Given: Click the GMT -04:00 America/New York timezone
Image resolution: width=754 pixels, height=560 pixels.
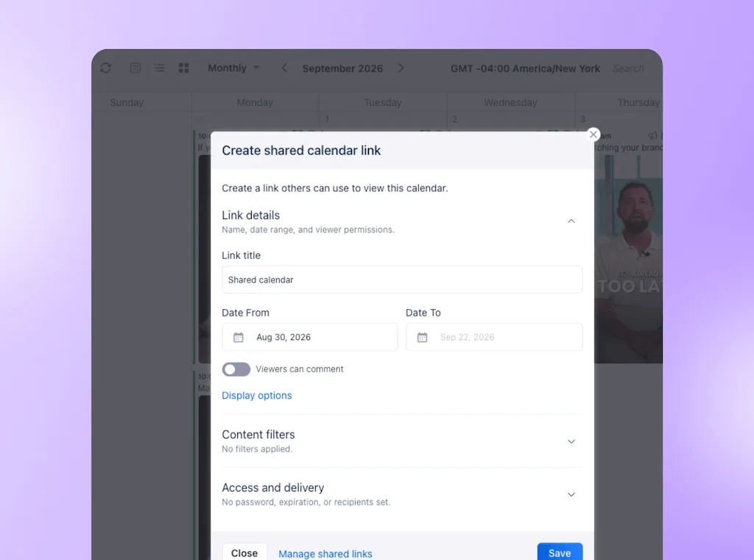Looking at the screenshot, I should click(525, 68).
